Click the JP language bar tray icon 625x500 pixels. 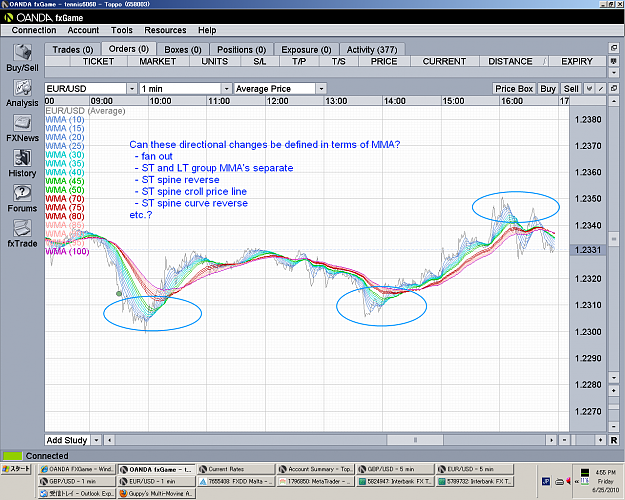(x=546, y=481)
